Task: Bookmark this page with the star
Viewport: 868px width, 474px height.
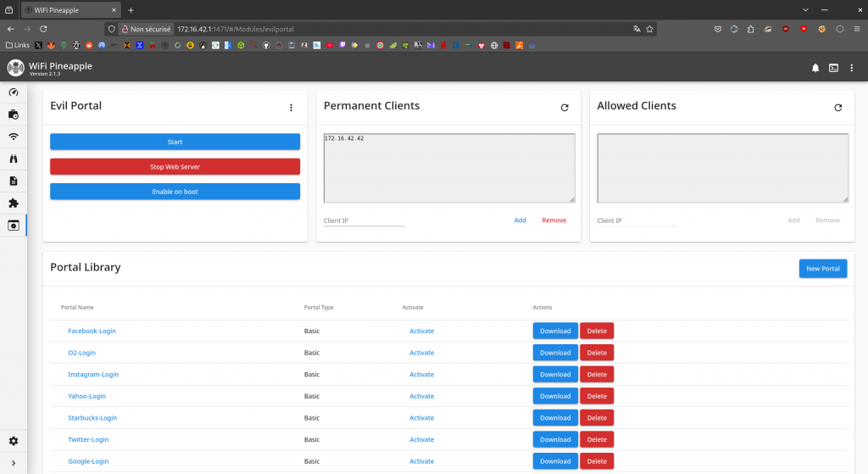Action: tap(650, 29)
